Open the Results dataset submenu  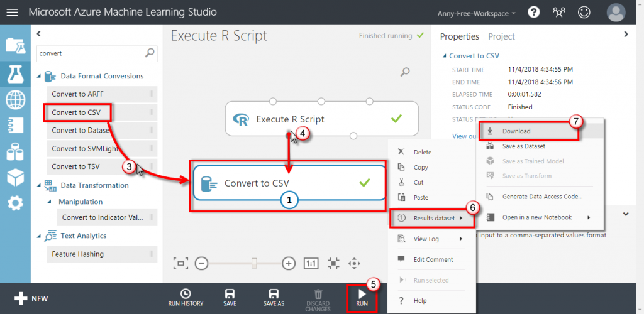431,218
